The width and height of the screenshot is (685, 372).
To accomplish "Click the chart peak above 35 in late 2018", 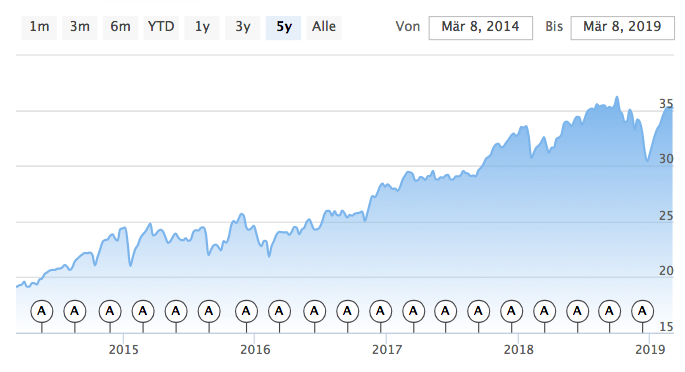I will tap(617, 97).
